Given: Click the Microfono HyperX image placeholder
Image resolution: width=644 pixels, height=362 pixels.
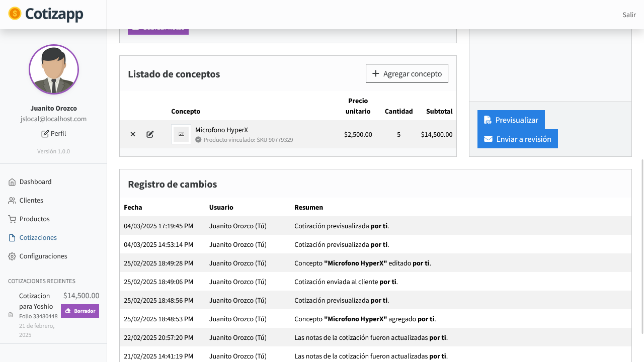Looking at the screenshot, I should [x=181, y=134].
